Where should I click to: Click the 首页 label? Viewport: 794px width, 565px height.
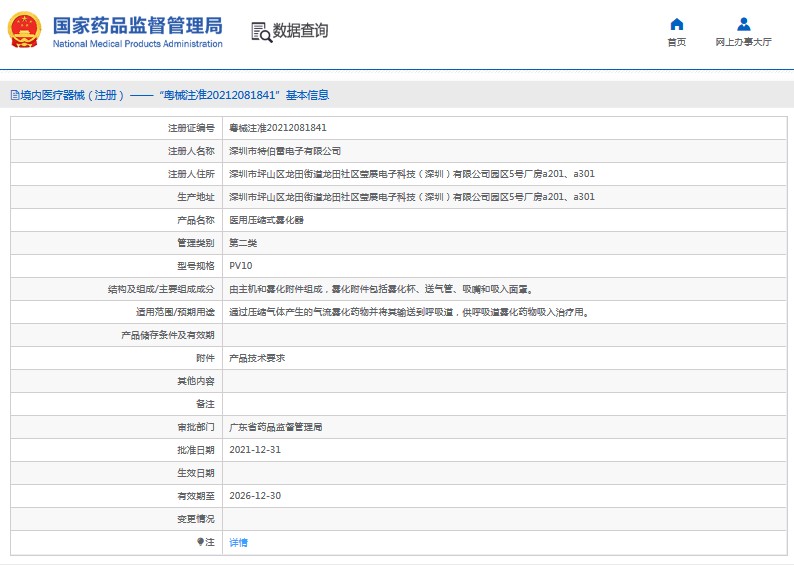(x=677, y=42)
